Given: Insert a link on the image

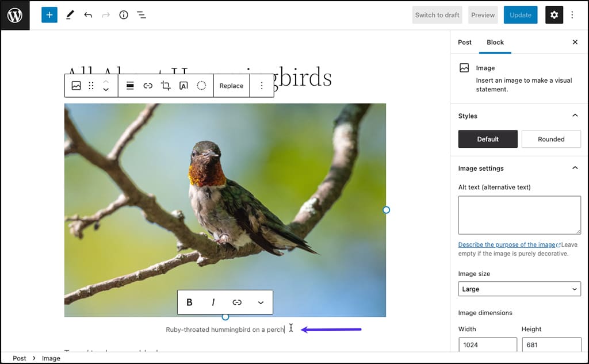Looking at the screenshot, I should [147, 85].
